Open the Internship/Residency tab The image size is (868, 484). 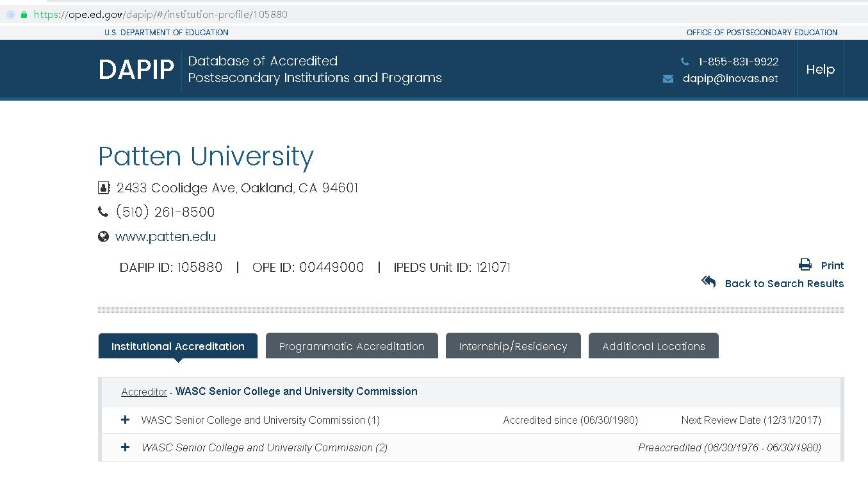tap(513, 346)
